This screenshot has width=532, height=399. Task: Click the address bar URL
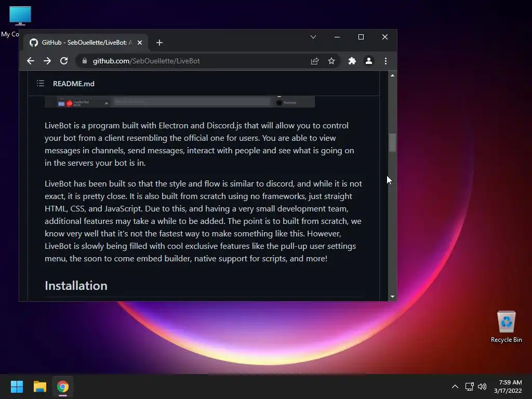pyautogui.click(x=146, y=61)
